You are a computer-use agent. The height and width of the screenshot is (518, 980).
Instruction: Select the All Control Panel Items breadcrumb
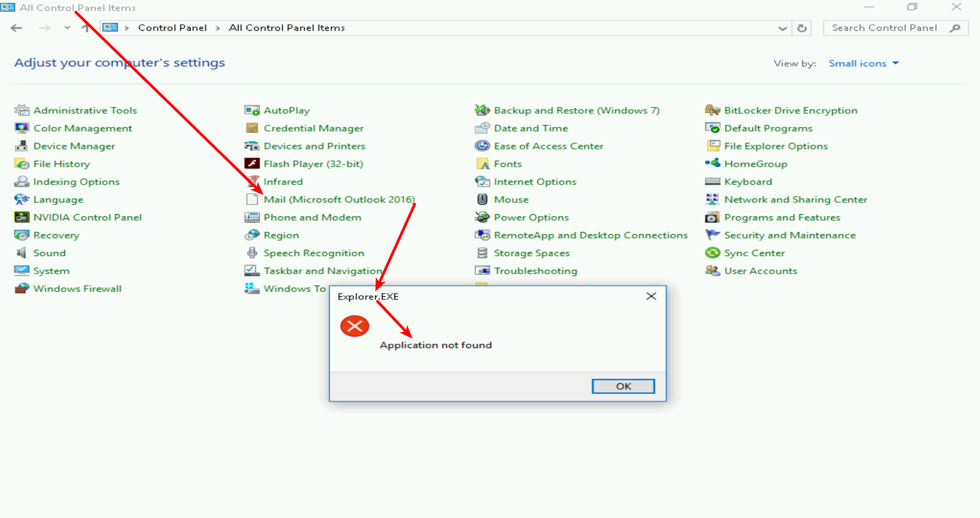(x=287, y=28)
